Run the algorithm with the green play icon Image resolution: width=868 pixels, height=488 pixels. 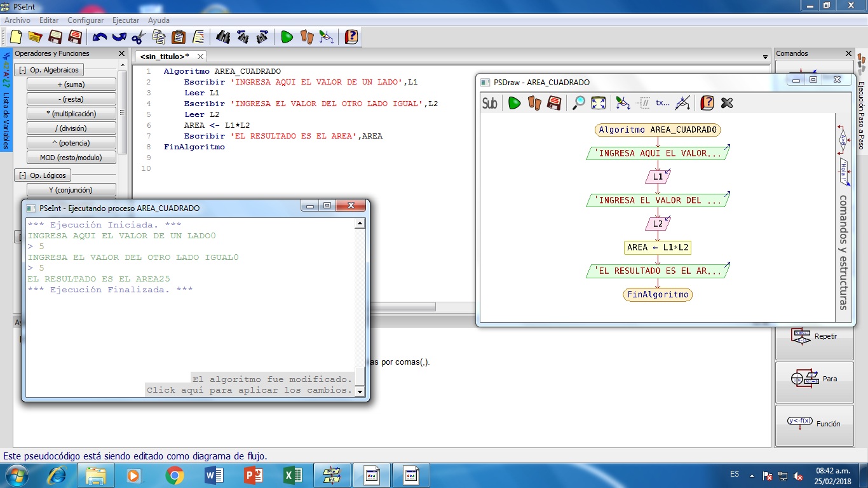coord(287,37)
